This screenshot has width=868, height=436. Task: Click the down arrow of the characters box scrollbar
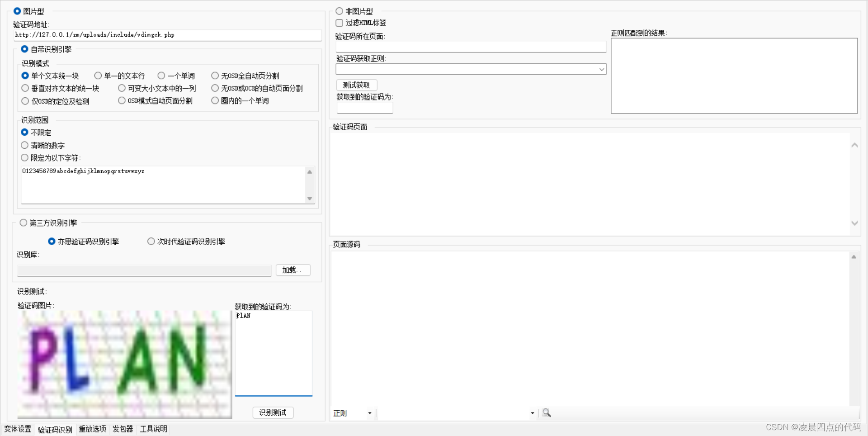tap(310, 199)
